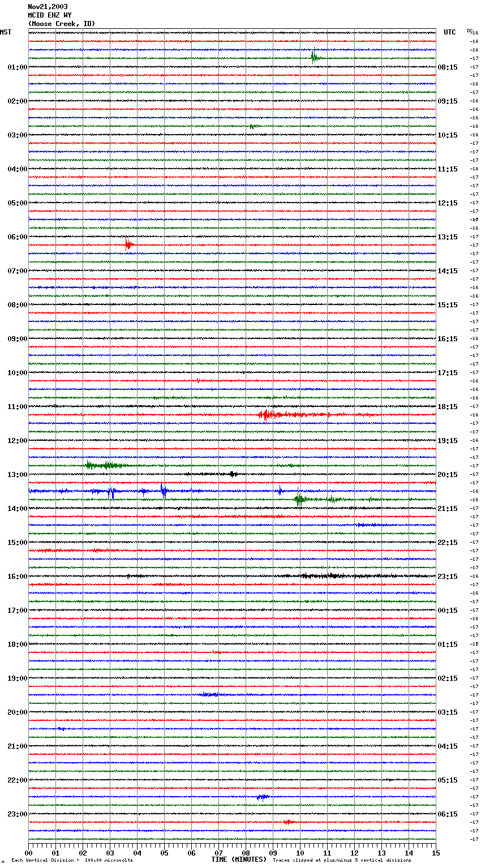Viewport: 481px width, 868px height.
Task: Click the 10:15 UTC time label
Action: [x=448, y=135]
